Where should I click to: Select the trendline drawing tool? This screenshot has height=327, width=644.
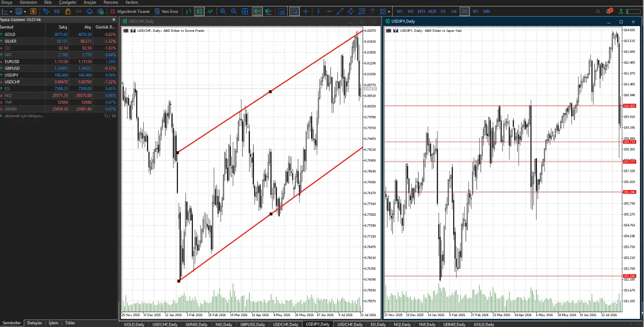(x=340, y=11)
